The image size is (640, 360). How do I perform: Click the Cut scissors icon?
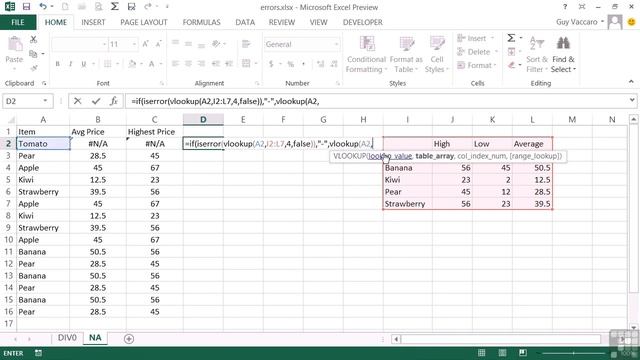33,39
